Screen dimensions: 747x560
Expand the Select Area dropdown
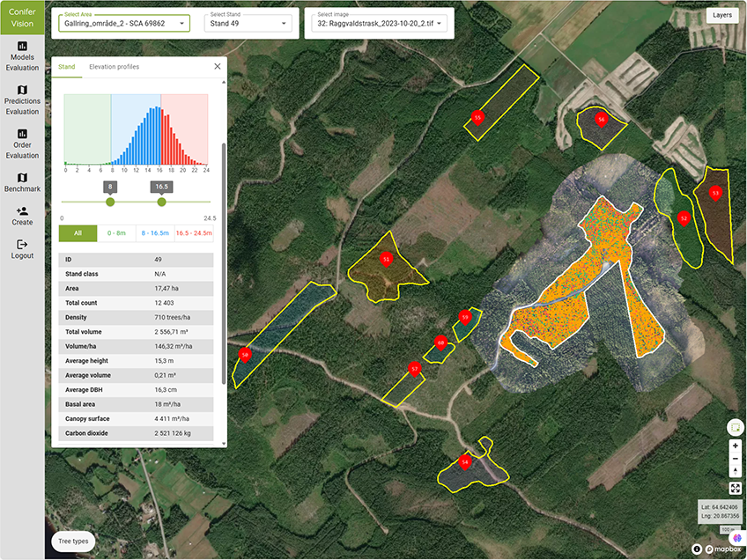(x=124, y=24)
